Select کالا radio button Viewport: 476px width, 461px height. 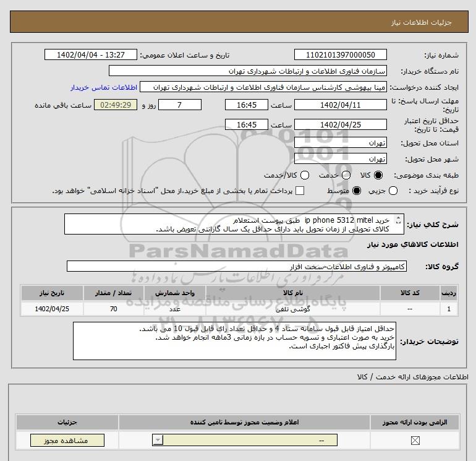[378, 175]
